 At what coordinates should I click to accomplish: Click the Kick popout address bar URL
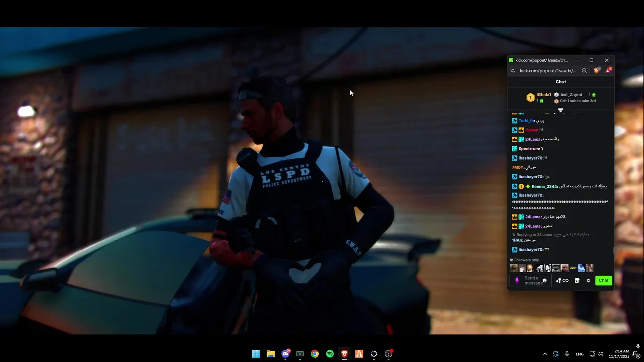point(548,71)
